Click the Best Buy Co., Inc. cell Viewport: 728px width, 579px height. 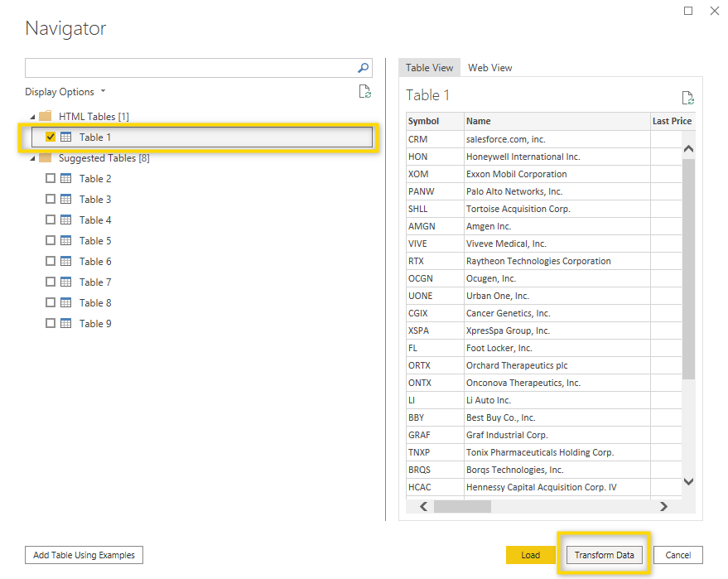pos(557,417)
